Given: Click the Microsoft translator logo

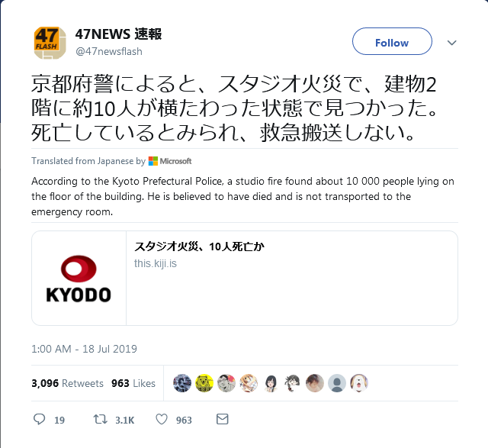Looking at the screenshot, I should pyautogui.click(x=170, y=161).
